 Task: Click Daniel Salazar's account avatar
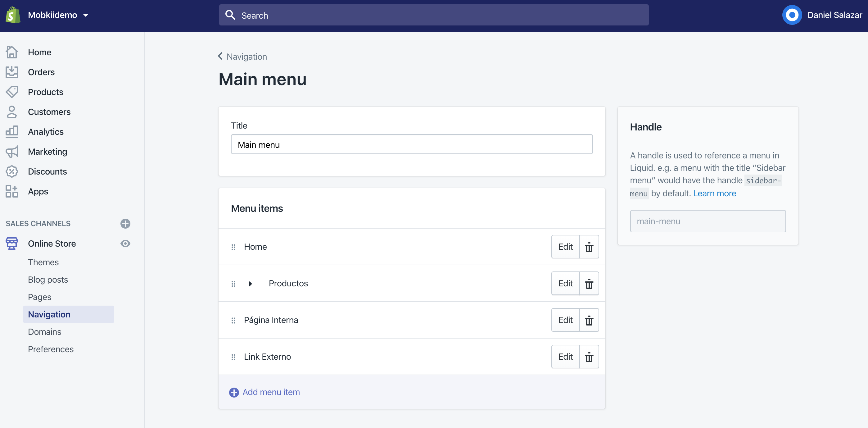[792, 15]
